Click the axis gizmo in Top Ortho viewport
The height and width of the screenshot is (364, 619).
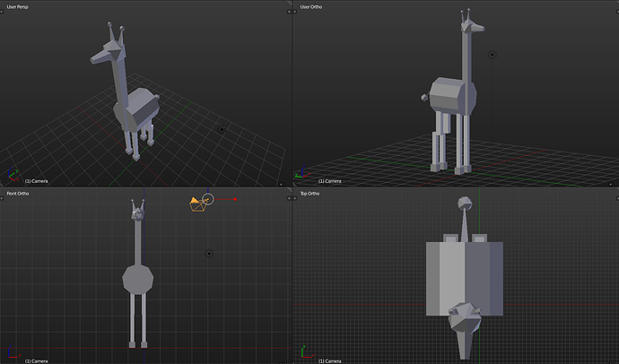[307, 355]
